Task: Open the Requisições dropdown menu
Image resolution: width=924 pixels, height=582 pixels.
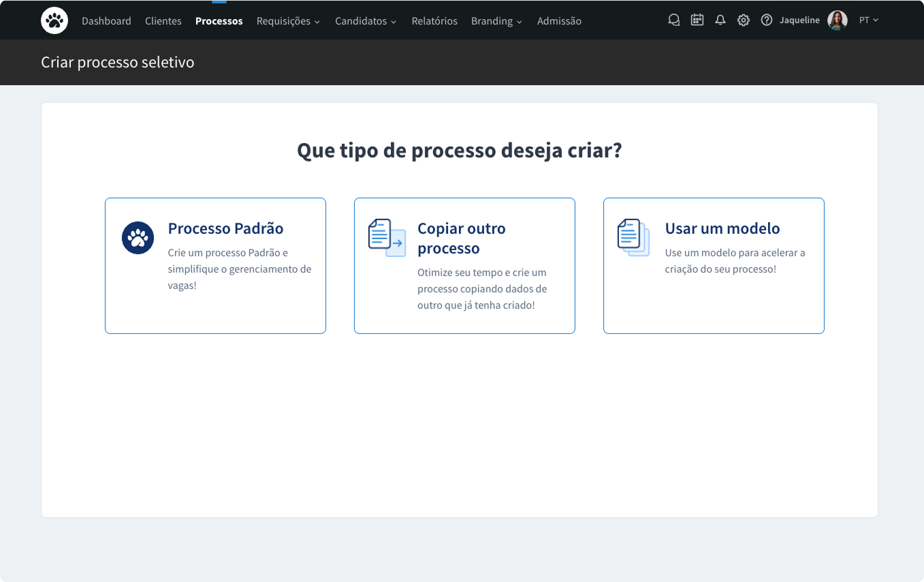Action: (288, 21)
